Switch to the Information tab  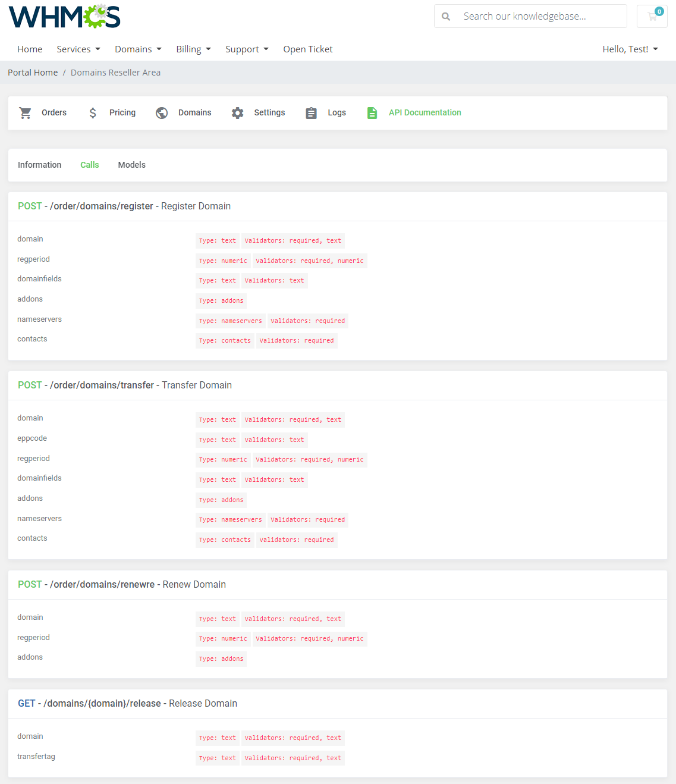coord(39,165)
